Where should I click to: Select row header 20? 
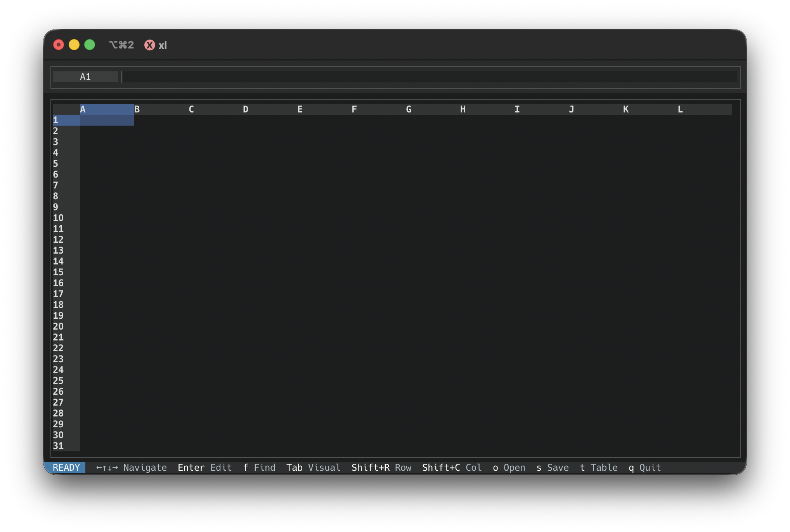[x=66, y=326]
